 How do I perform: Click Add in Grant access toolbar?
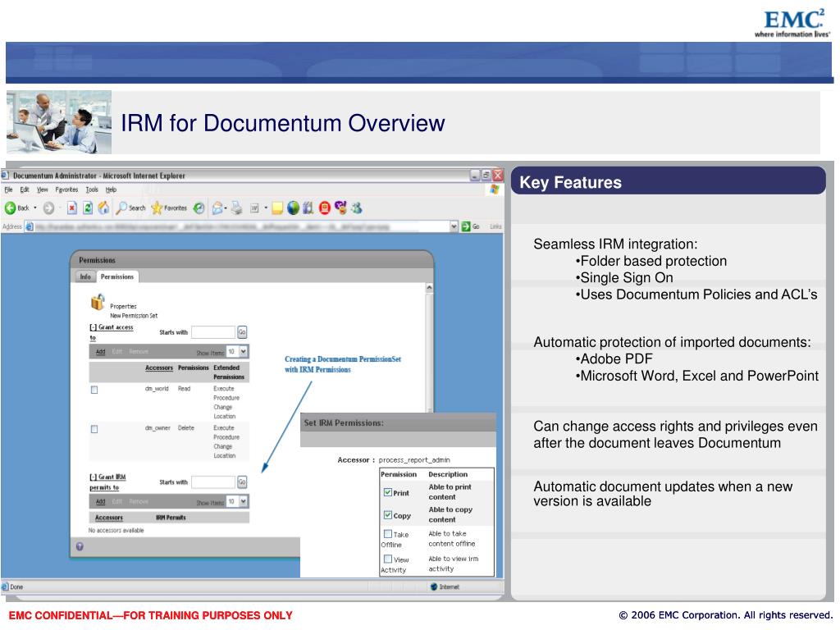click(x=101, y=351)
